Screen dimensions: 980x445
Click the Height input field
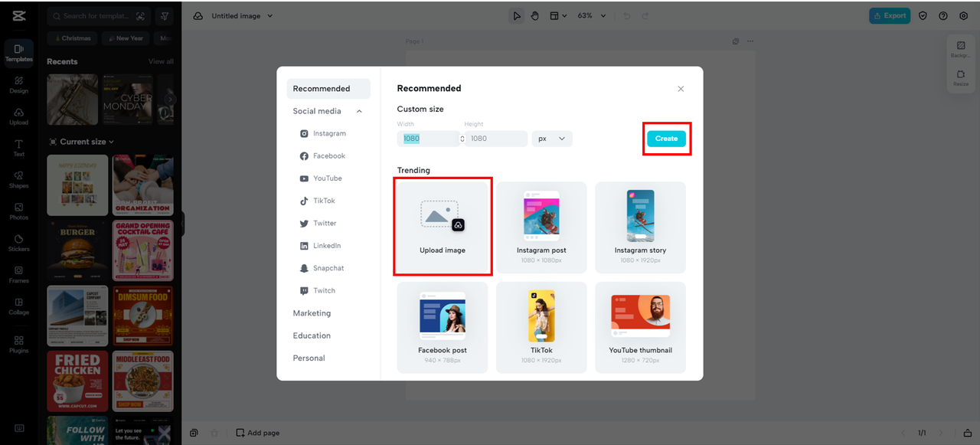495,139
